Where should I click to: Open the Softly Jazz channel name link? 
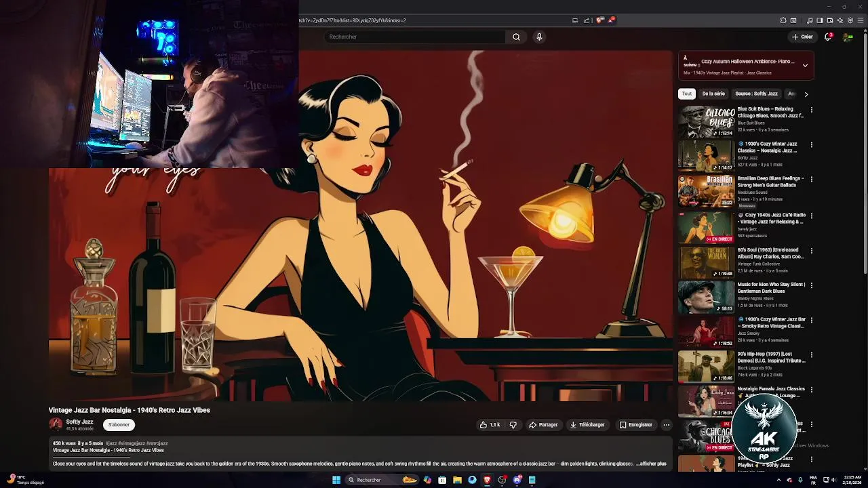[79, 422]
